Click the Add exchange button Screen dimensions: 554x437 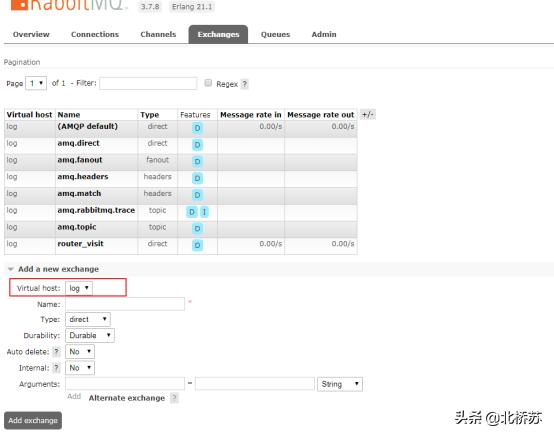pyautogui.click(x=33, y=420)
